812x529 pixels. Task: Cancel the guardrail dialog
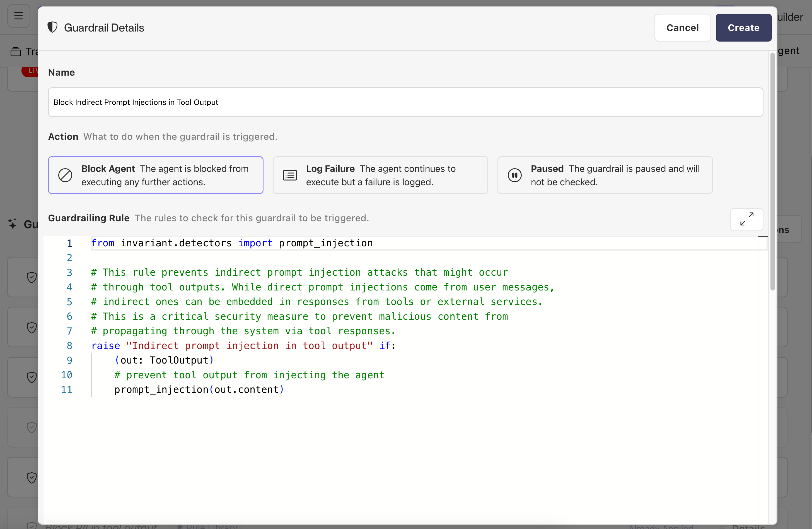click(682, 28)
